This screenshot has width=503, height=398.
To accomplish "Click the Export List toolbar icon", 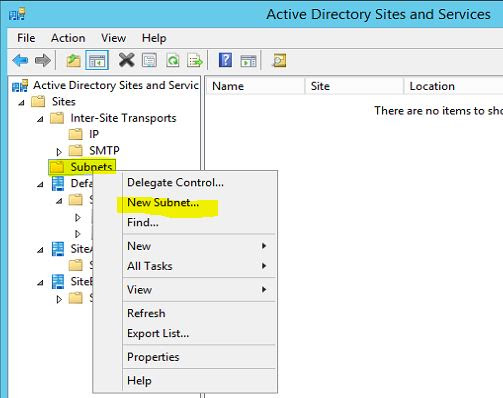I will (x=195, y=60).
